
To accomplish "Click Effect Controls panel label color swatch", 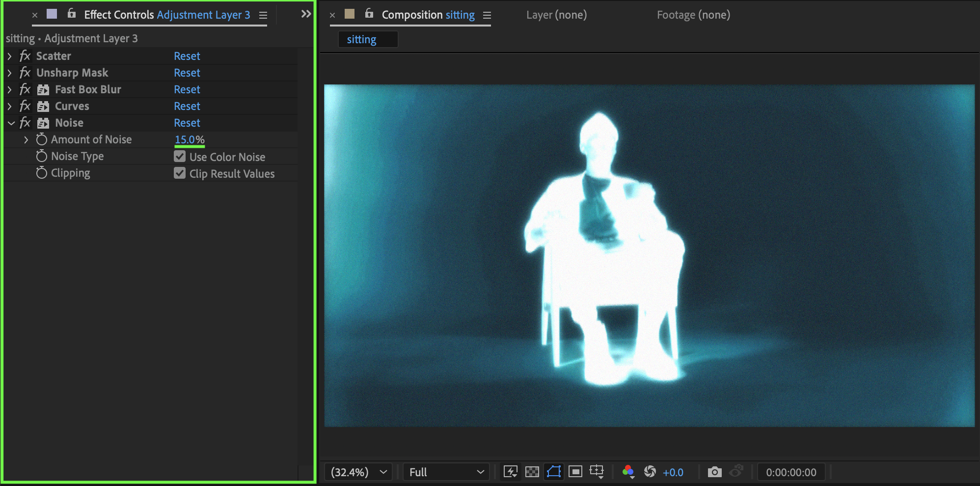I will (x=52, y=14).
